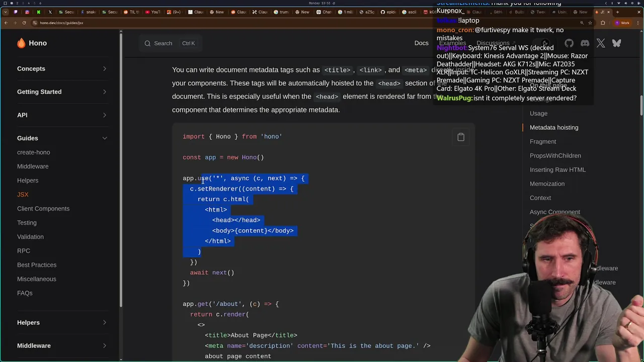Screen dimensions: 644x362
Task: Open the Validation guide
Action: tap(30, 237)
